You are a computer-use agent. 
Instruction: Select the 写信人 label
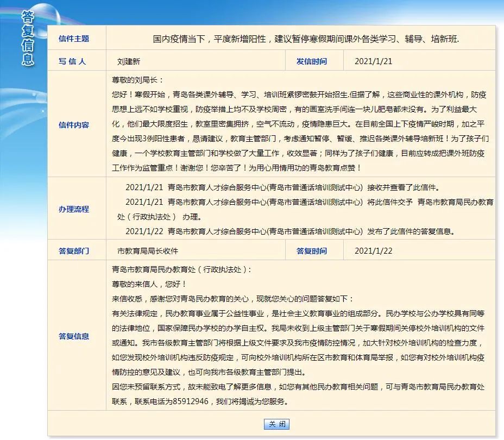click(72, 61)
